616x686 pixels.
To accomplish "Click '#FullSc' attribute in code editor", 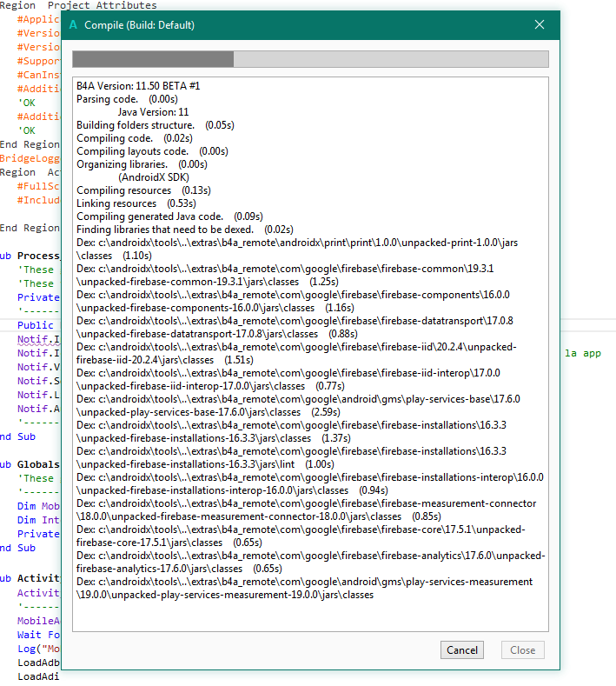I will coord(38,186).
